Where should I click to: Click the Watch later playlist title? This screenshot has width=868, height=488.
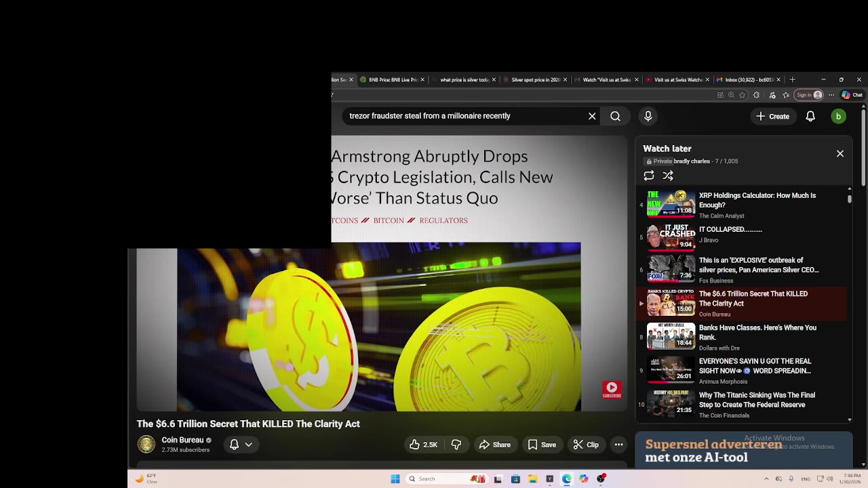coord(667,148)
